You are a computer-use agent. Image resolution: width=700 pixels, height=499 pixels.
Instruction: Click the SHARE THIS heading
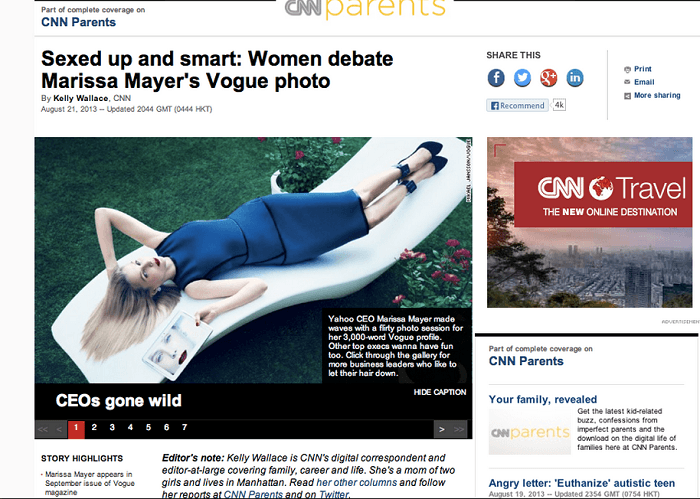coord(513,55)
